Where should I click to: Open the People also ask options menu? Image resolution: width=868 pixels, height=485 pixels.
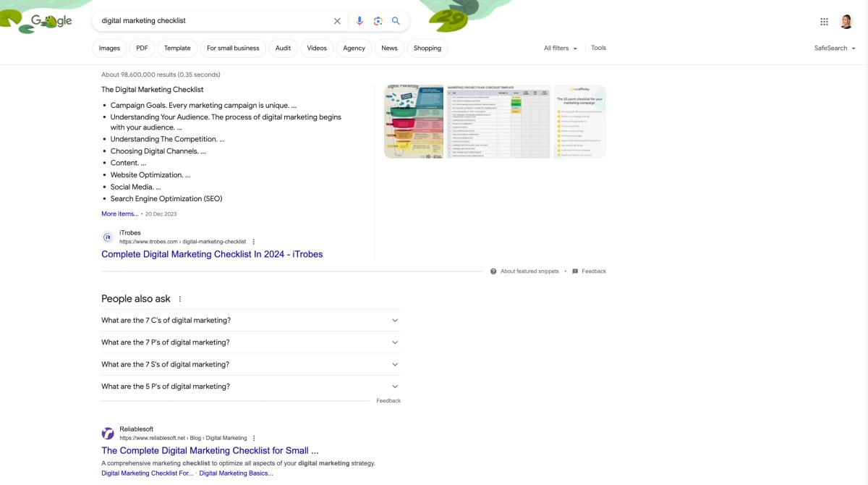coord(179,298)
